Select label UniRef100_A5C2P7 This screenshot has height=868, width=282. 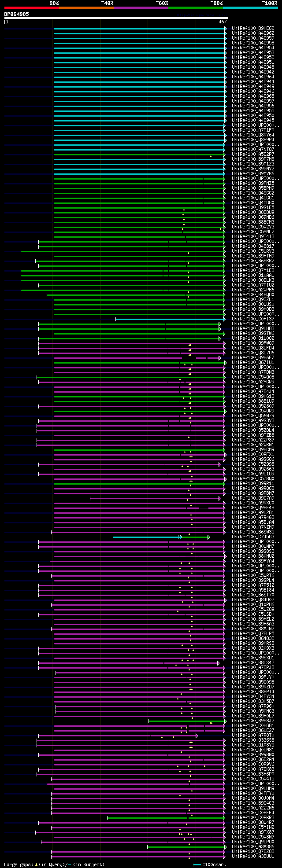coord(253,154)
